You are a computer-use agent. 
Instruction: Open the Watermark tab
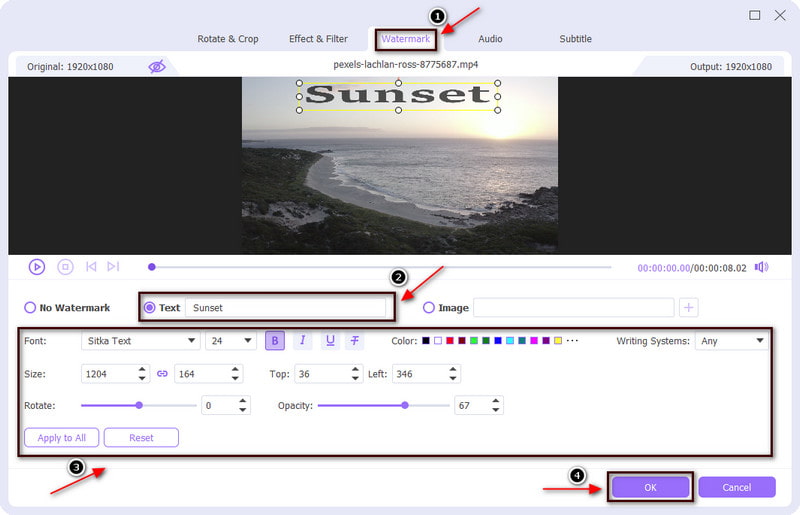406,39
